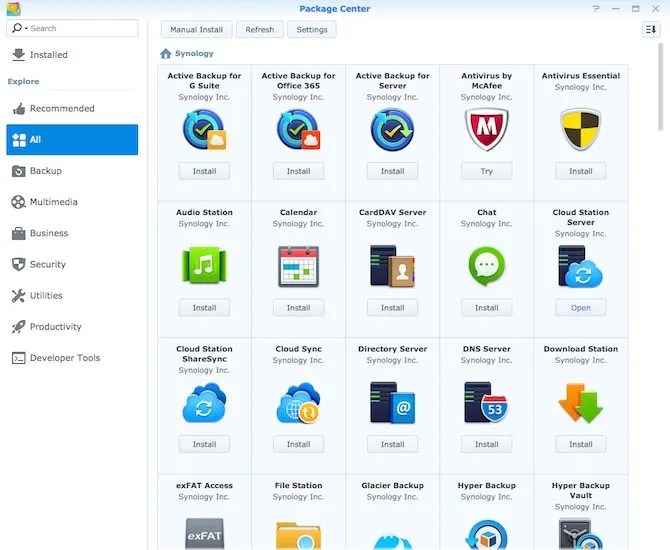The width and height of the screenshot is (670, 550).
Task: Click the Download Station title text
Action: click(580, 349)
